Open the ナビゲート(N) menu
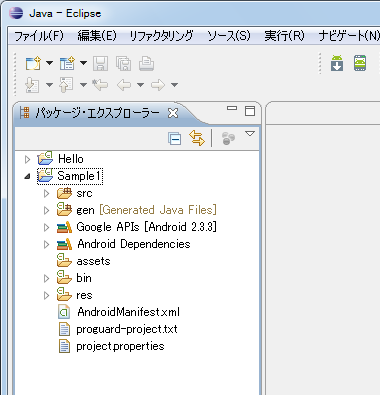The image size is (380, 395). coord(349,35)
